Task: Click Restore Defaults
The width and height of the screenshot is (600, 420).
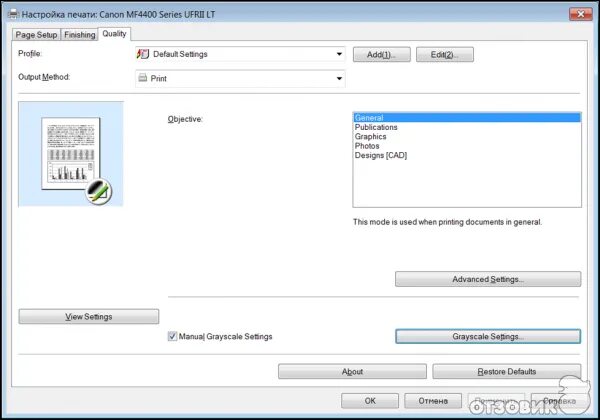Action: coord(507,371)
